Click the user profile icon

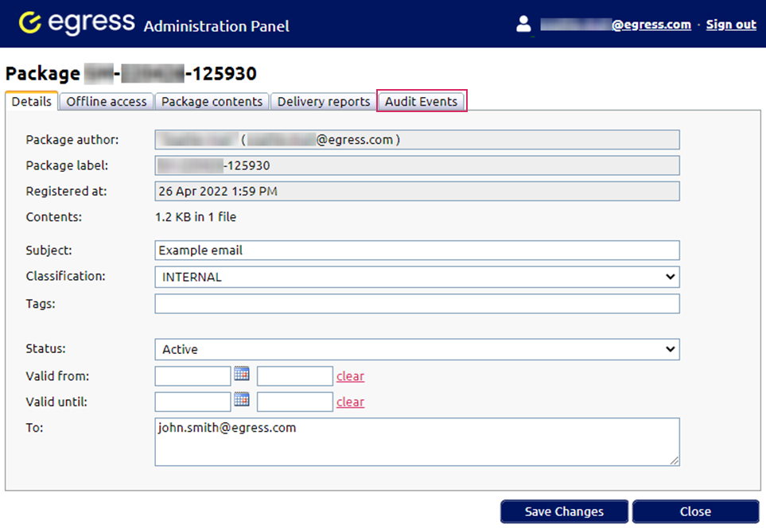coord(523,23)
